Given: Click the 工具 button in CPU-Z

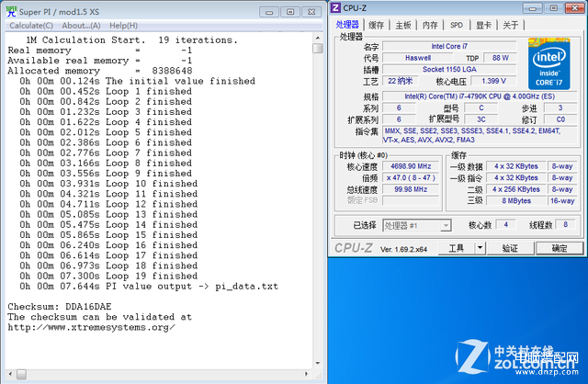Looking at the screenshot, I should tap(457, 248).
